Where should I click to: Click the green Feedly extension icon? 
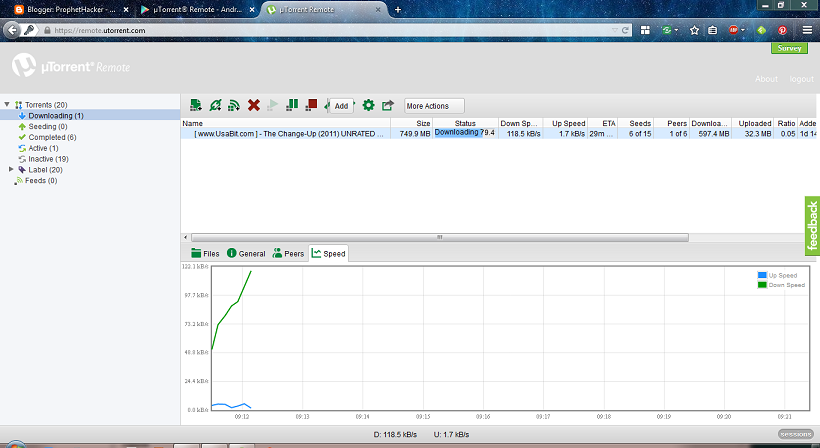click(x=761, y=30)
